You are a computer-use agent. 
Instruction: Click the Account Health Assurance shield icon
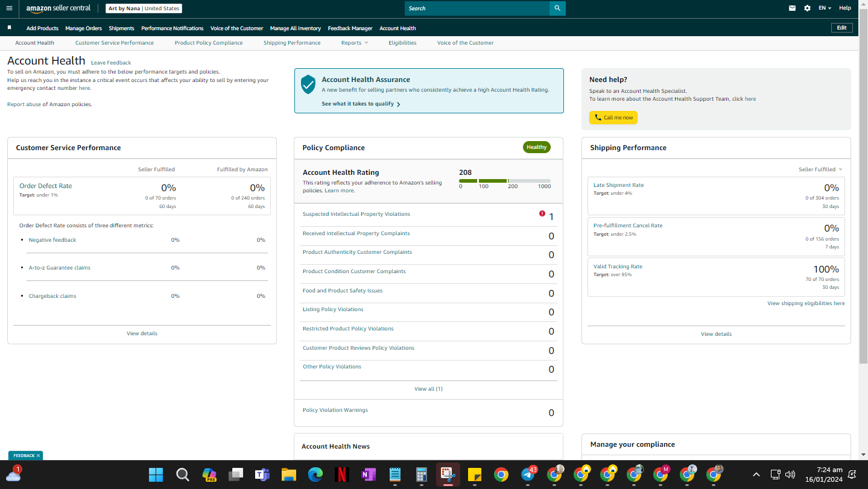tap(308, 84)
